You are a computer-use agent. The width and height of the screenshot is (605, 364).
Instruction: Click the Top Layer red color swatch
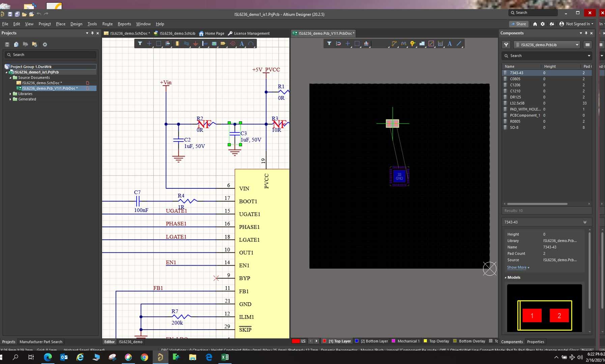tap(324, 341)
